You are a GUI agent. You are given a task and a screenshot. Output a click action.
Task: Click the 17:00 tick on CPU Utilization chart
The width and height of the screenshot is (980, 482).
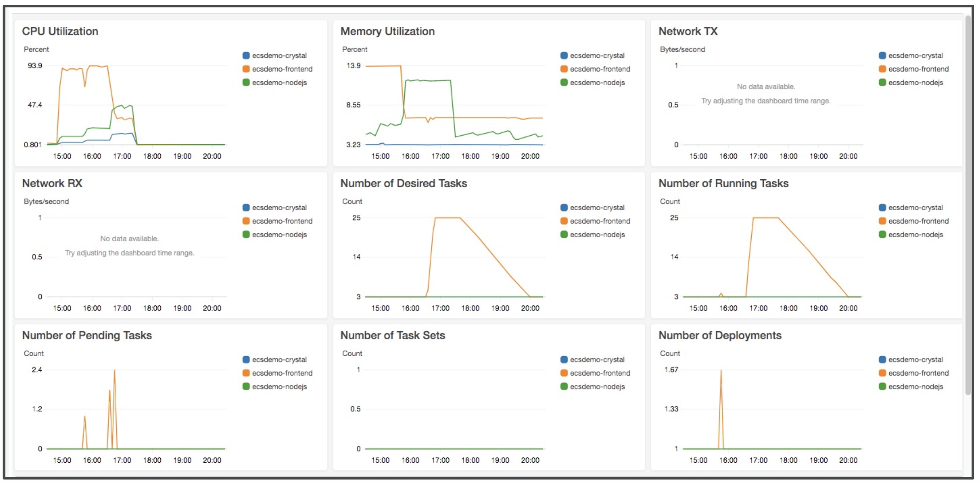point(122,156)
